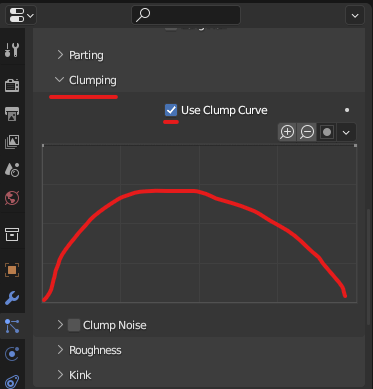Viewport: 373px width, 389px height.
Task: Enable the Clump Noise checkbox
Action: tap(74, 325)
